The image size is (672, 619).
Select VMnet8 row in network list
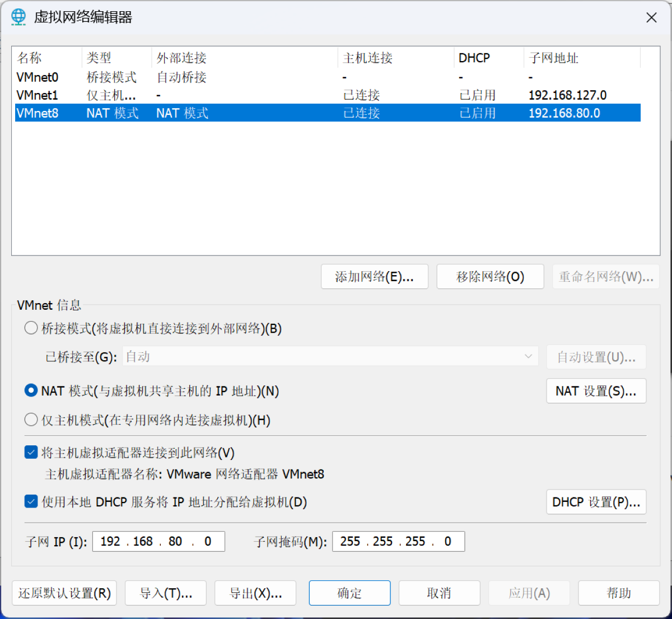click(x=328, y=113)
